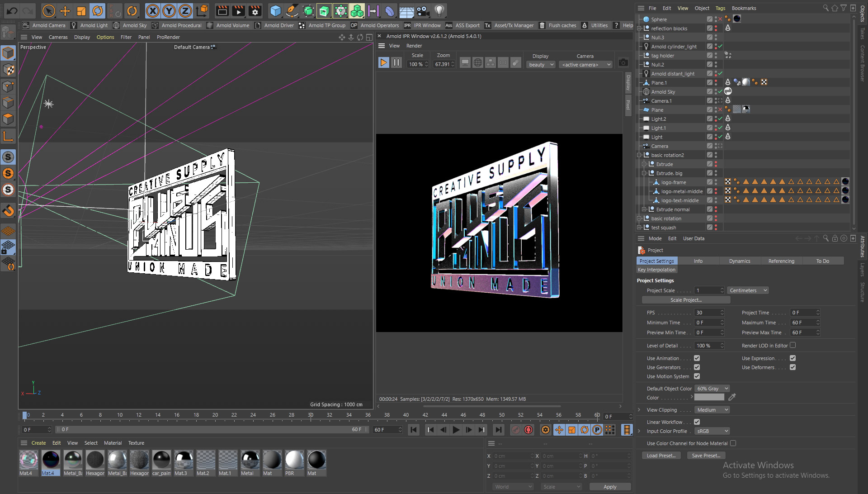
Task: Switch to the Dynamics tab
Action: click(739, 261)
